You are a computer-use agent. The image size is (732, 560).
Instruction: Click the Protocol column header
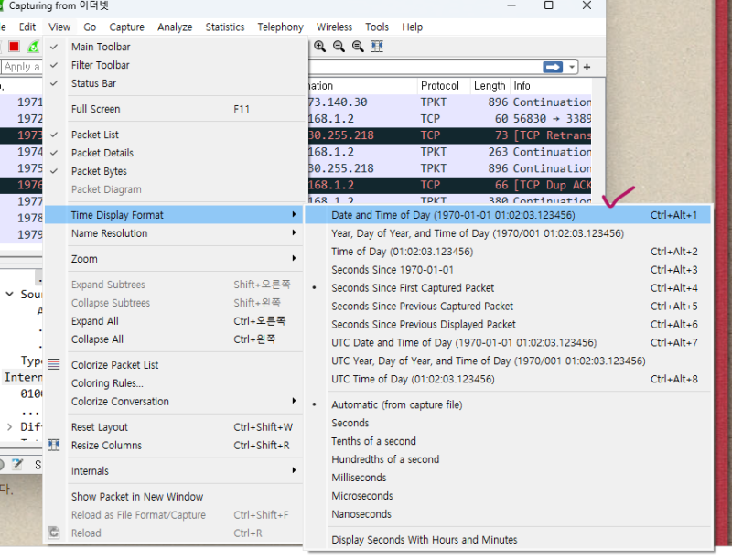(440, 86)
